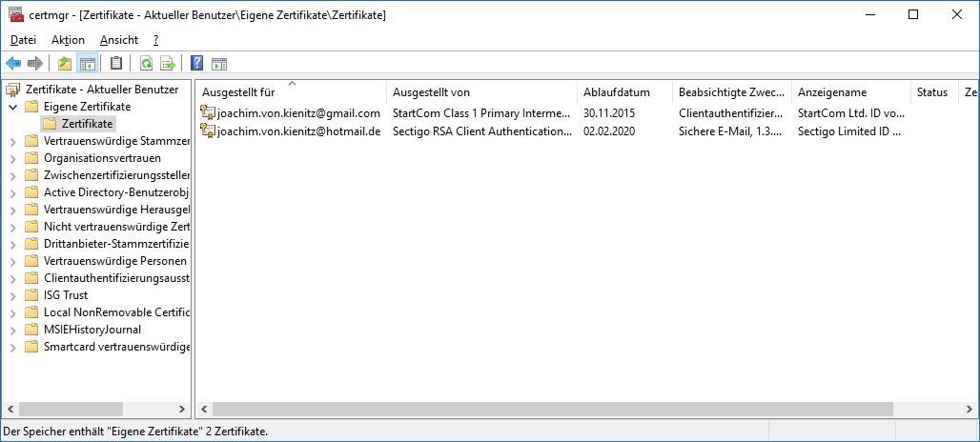980x442 pixels.
Task: Open the Datei menu
Action: 23,40
